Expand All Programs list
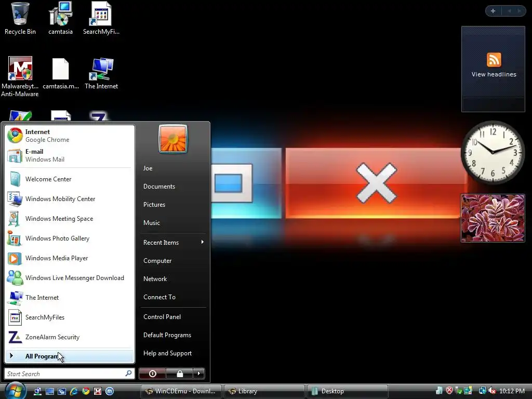This screenshot has height=399, width=532. point(70,356)
